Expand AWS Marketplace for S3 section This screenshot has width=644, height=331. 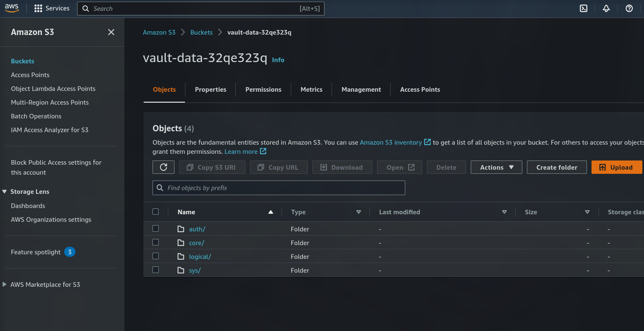coord(5,284)
